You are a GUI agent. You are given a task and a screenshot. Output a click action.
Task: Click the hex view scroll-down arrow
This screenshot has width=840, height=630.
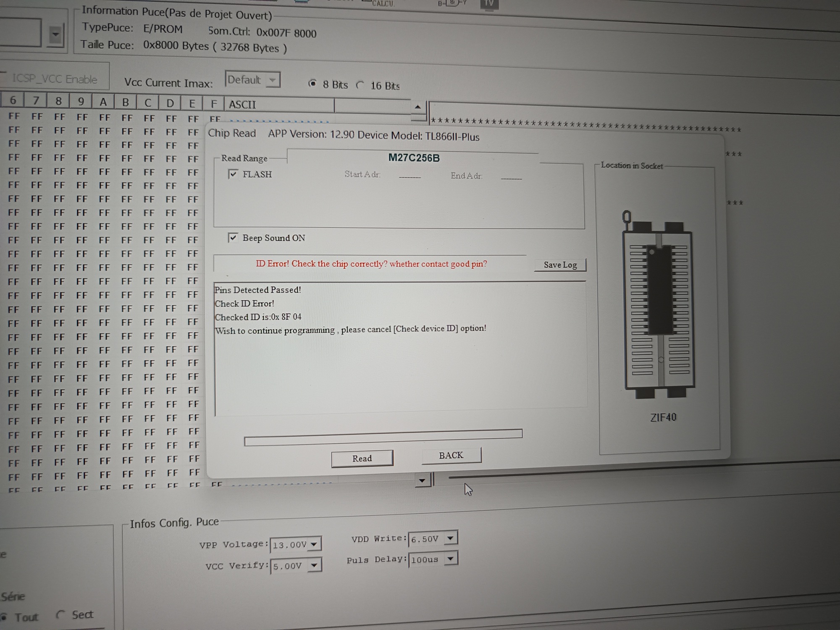coord(422,480)
